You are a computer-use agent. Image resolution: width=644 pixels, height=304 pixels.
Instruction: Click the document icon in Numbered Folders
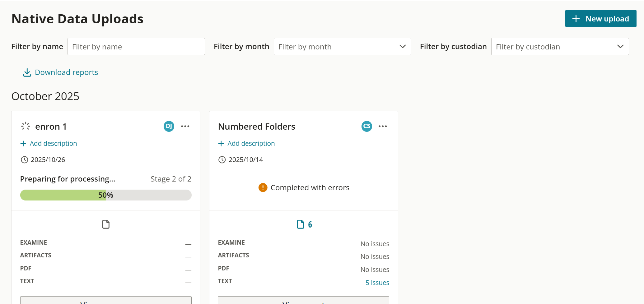[301, 224]
